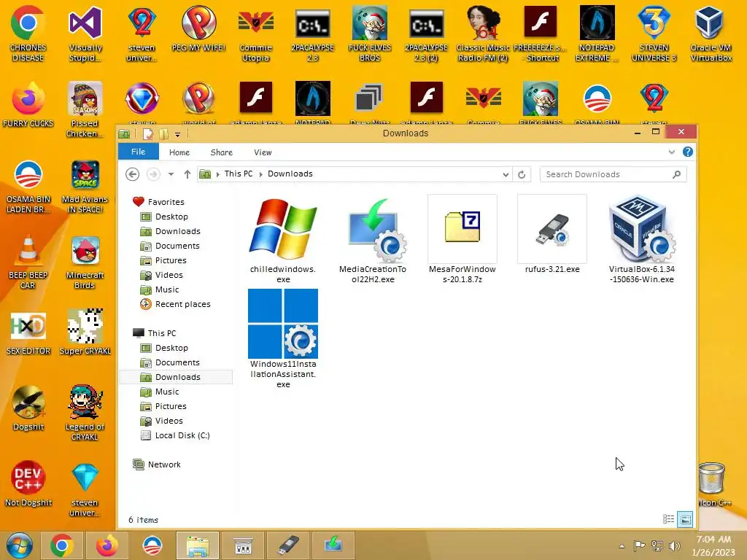
Task: Refresh the Downloads folder view
Action: pyautogui.click(x=522, y=174)
